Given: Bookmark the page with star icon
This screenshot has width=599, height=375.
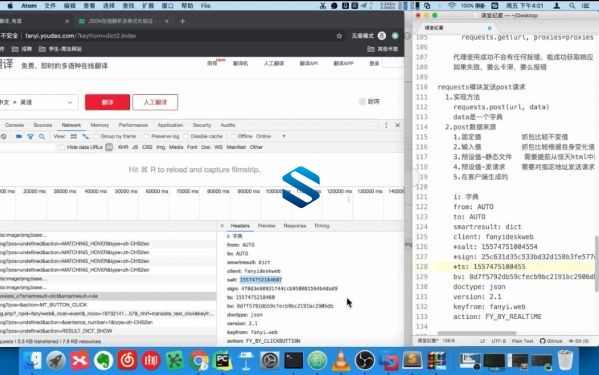Looking at the screenshot, I should tap(339, 36).
